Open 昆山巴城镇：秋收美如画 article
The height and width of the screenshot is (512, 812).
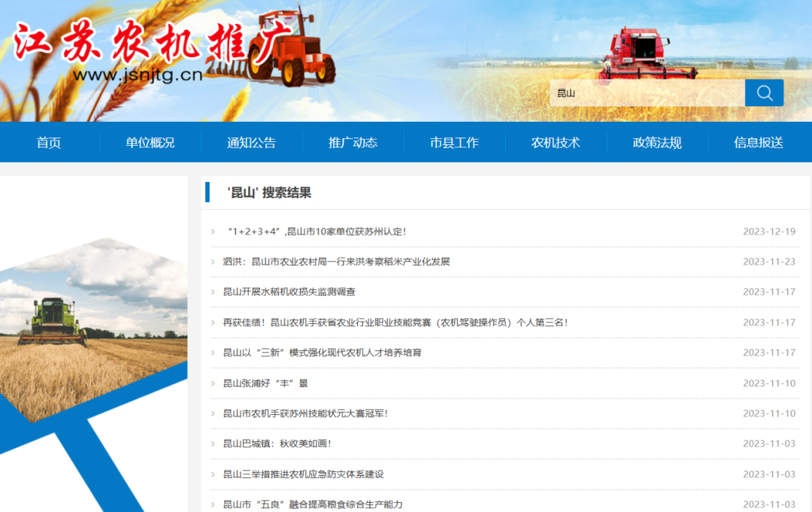pos(277,444)
